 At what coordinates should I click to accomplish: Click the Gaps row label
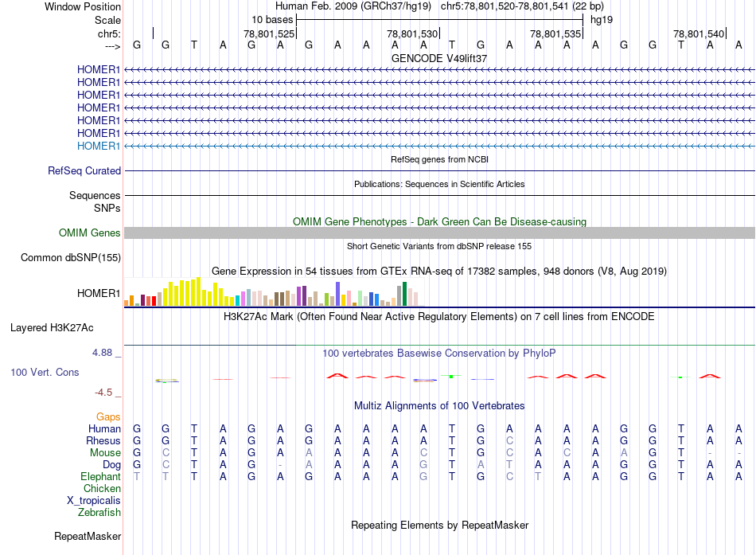click(x=108, y=417)
